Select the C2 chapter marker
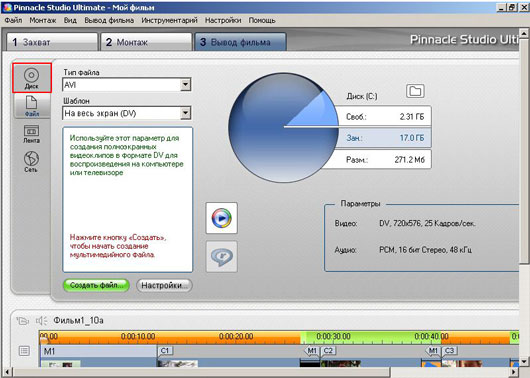 tap(328, 351)
